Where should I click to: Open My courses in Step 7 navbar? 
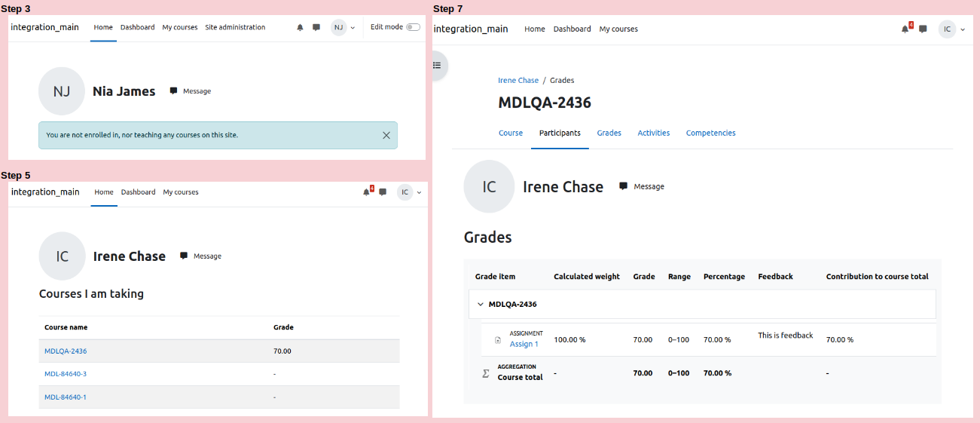(x=618, y=29)
